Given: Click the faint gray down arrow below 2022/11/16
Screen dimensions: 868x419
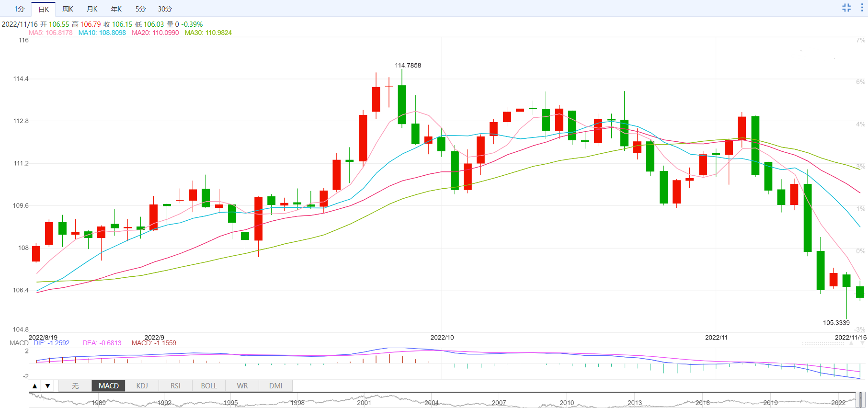Looking at the screenshot, I should coord(862,343).
